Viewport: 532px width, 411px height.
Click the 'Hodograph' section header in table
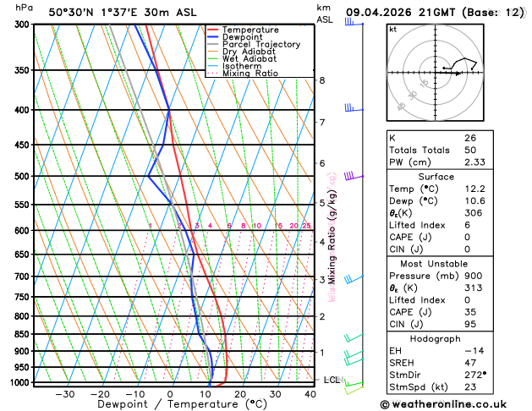[435, 339]
